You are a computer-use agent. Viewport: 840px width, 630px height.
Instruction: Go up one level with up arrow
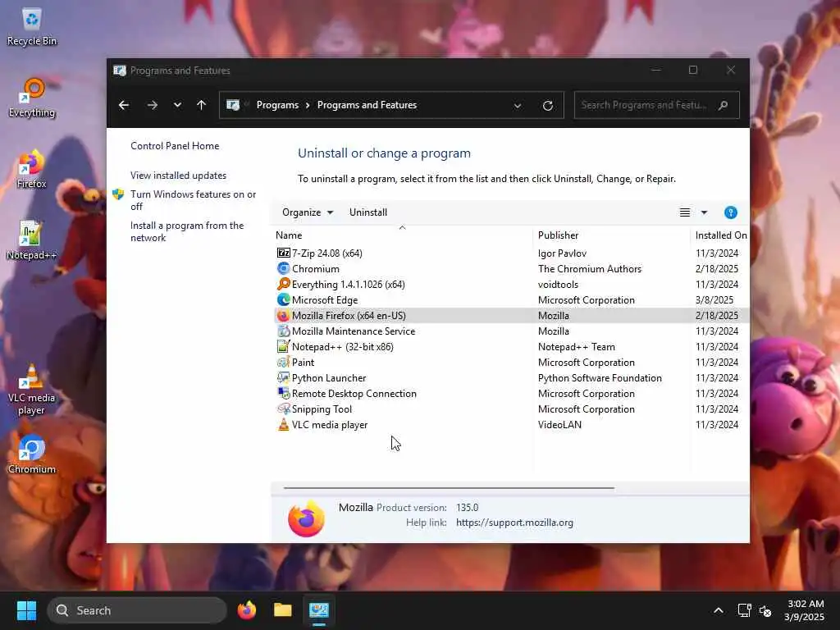click(202, 105)
